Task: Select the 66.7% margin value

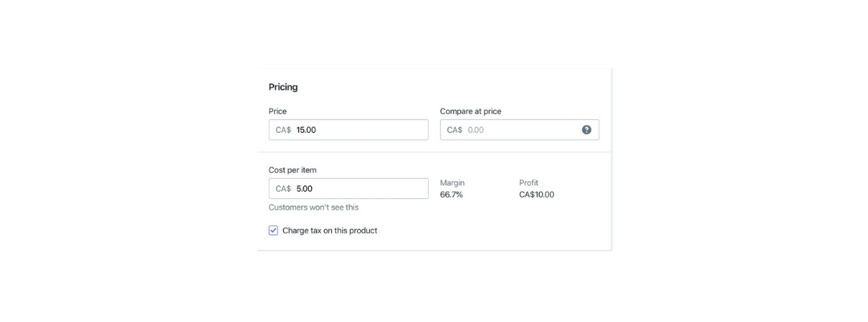Action: click(x=451, y=195)
